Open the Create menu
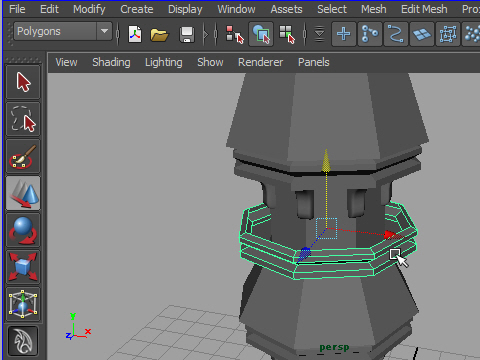Viewport: 480px width, 360px height. click(137, 9)
